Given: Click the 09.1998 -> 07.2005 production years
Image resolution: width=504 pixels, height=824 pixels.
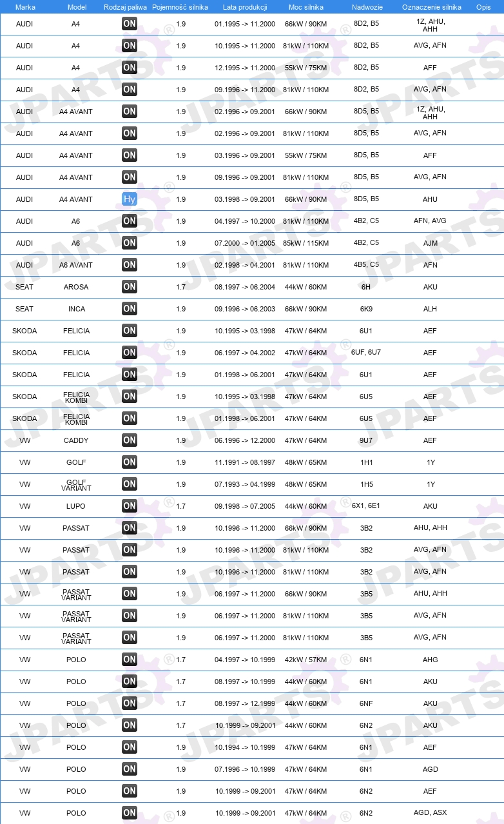Looking at the screenshot, I should click(x=245, y=506).
